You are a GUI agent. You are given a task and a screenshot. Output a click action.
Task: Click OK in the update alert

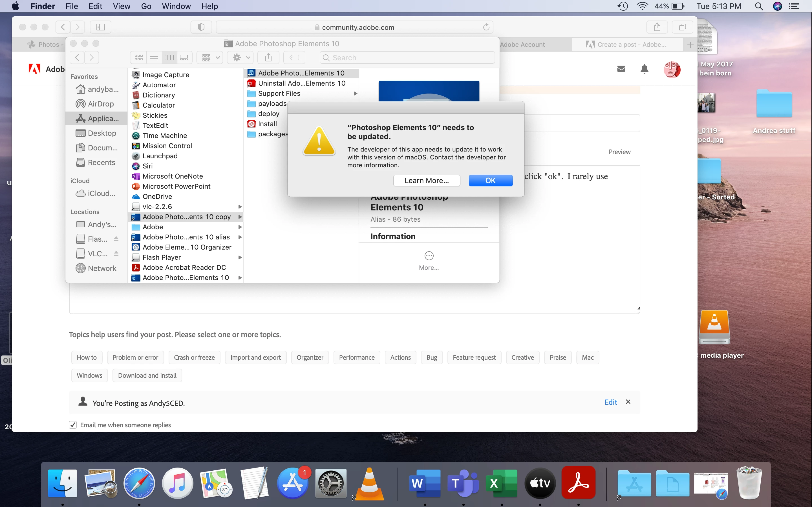[490, 180]
